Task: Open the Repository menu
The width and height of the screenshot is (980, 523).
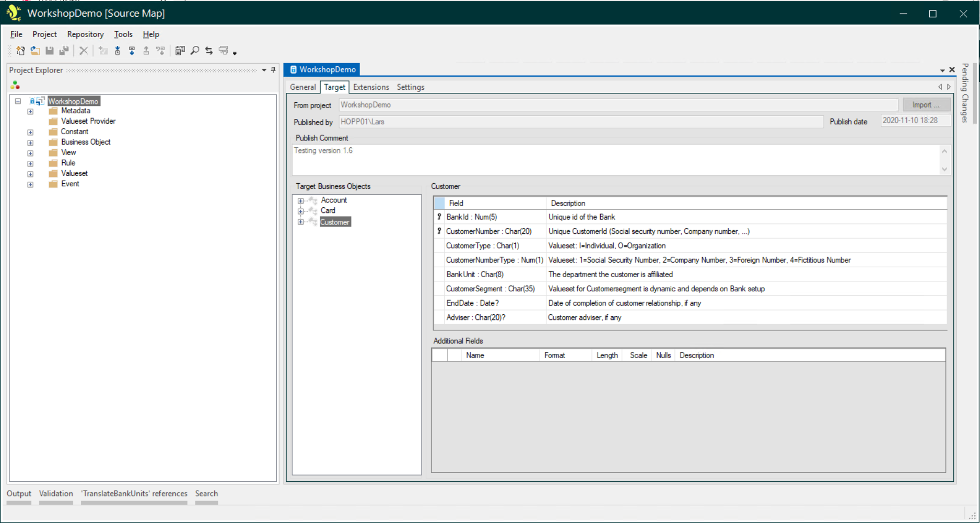Action: click(85, 34)
